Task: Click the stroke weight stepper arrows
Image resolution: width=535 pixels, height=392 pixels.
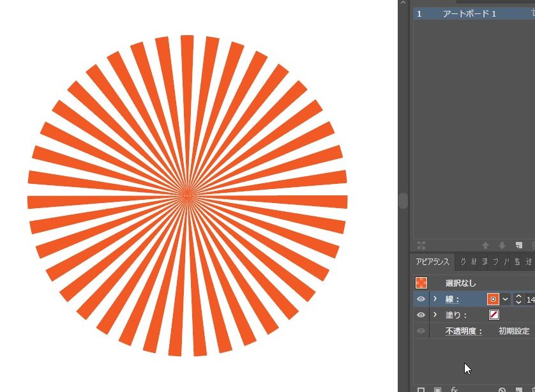Action: (x=518, y=299)
